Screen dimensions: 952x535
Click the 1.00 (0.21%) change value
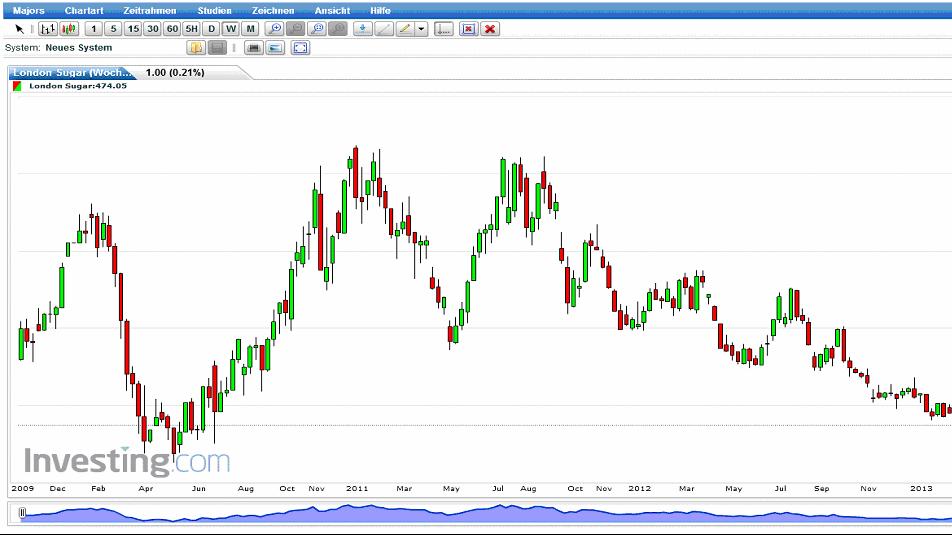point(175,72)
